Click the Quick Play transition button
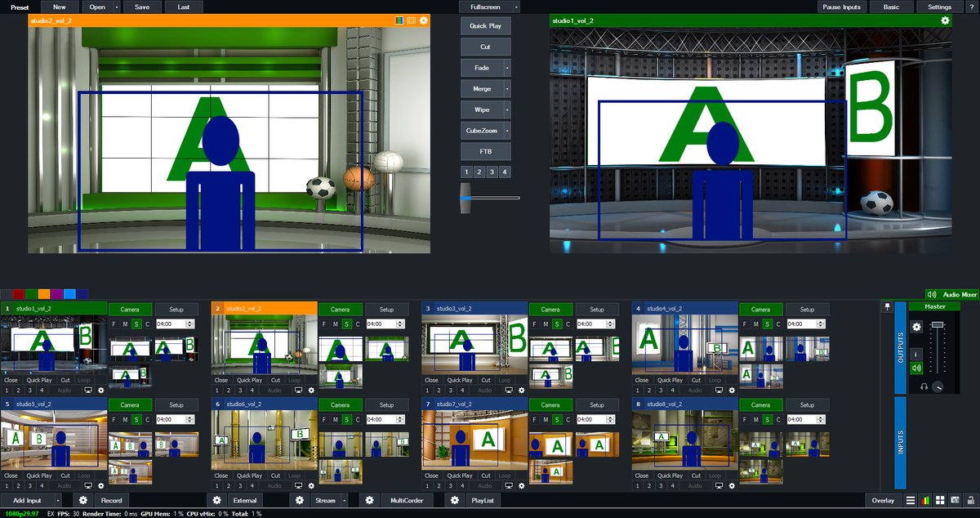This screenshot has width=980, height=518. [x=485, y=26]
